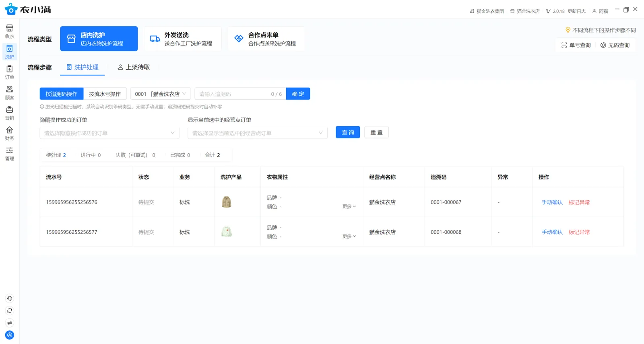Select the 合作点来单 process type
Screen dimensions: 644x344
pos(266,39)
